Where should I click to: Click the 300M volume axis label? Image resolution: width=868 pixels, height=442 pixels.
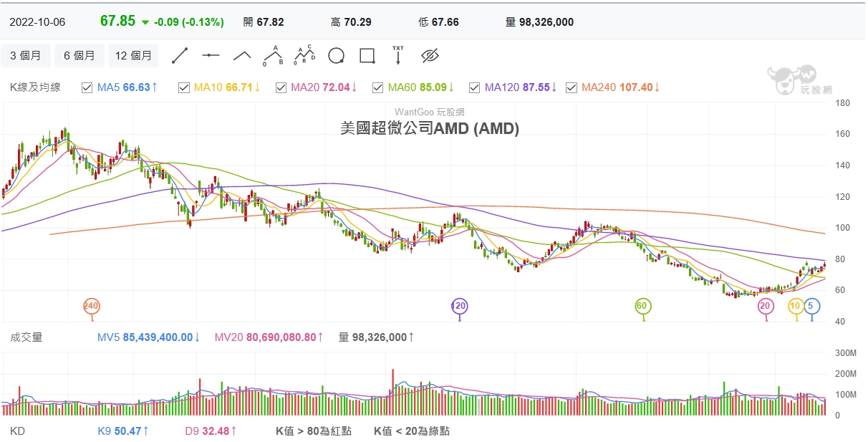click(846, 353)
